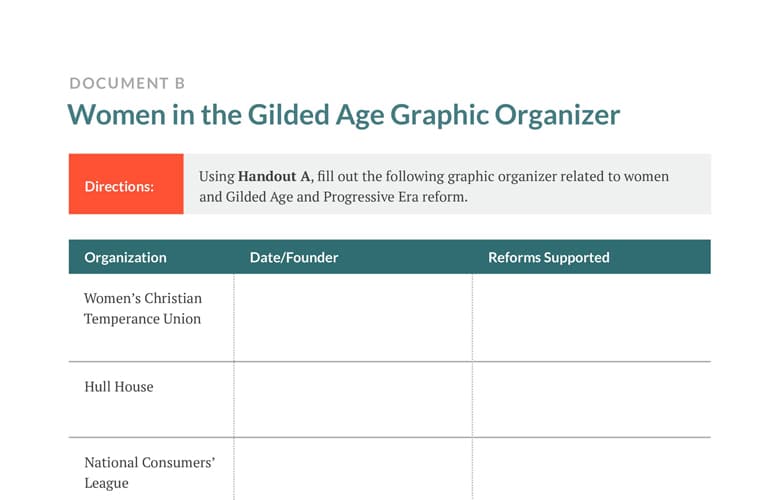Click the Reforms Supported cell for National Consumers' League
This screenshot has height=500, width=780.
(591, 470)
